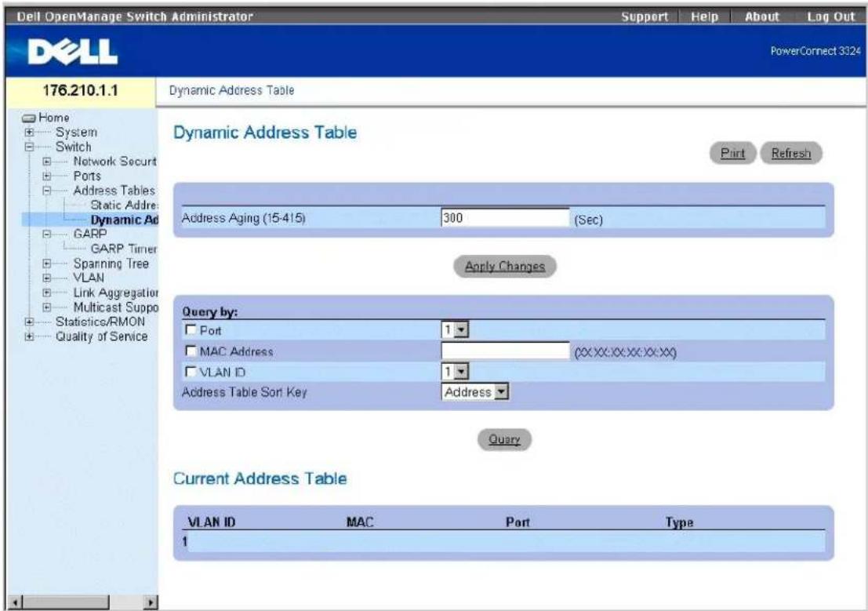
Task: Open the Help link
Action: [x=704, y=16]
